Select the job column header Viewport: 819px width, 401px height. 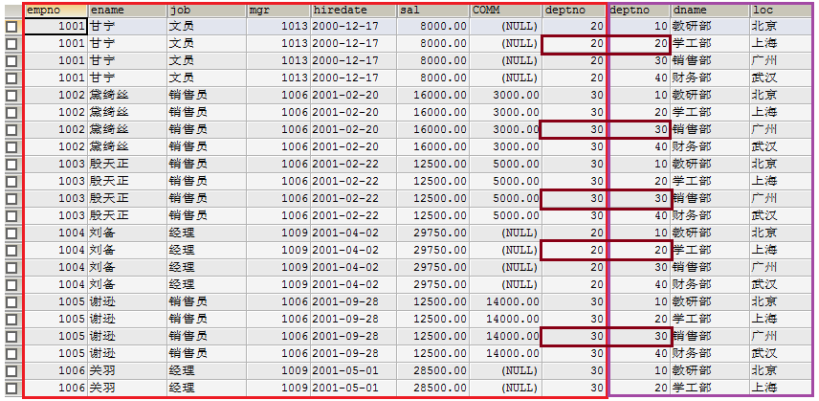point(206,10)
